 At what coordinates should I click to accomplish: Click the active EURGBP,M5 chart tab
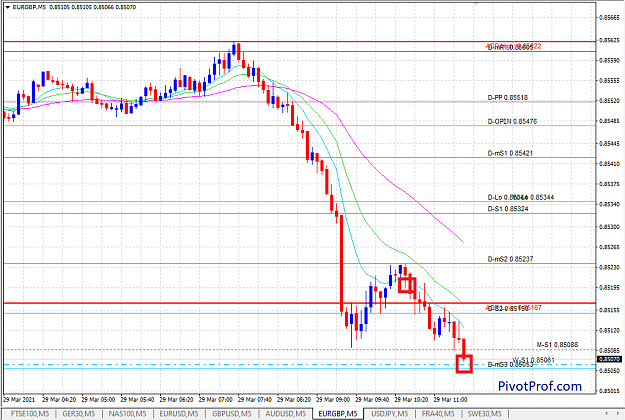(338, 414)
